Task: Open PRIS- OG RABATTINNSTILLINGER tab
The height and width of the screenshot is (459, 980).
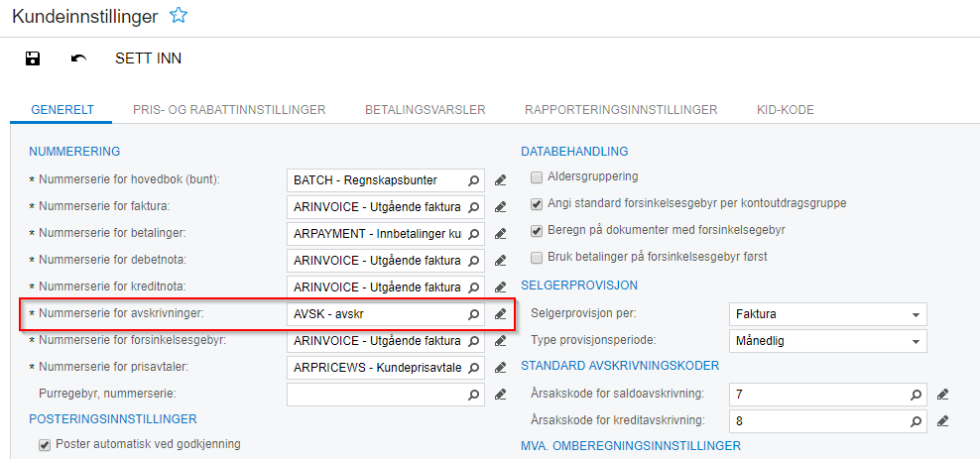Action: pos(229,110)
